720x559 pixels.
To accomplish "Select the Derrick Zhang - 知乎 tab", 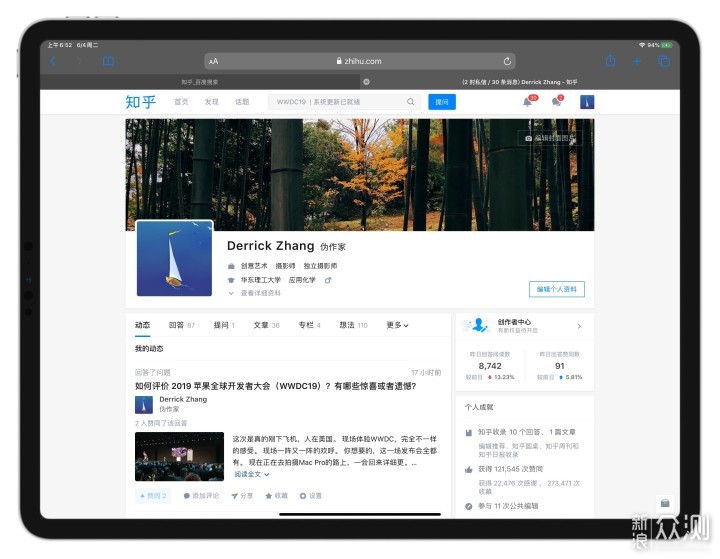I will coord(519,82).
